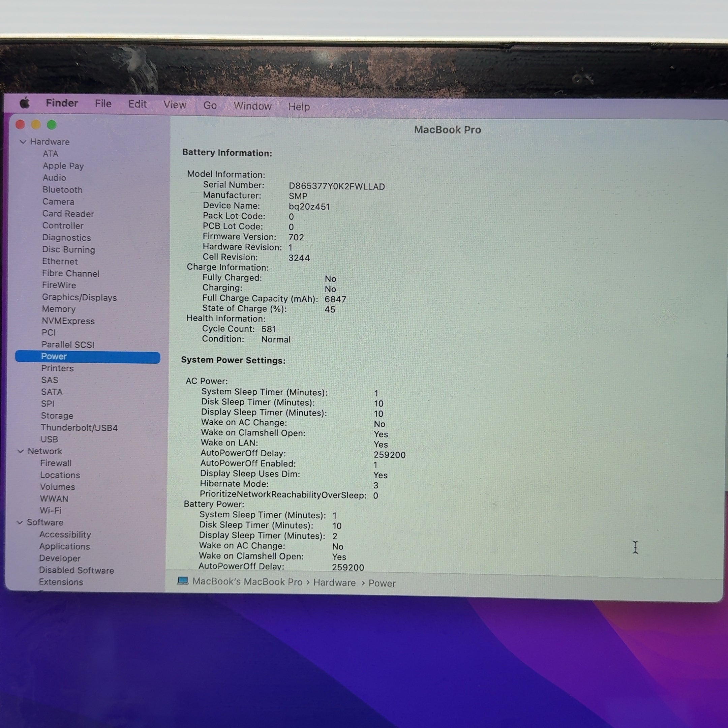Select Ethernet in the sidebar
The height and width of the screenshot is (728, 728).
[60, 261]
